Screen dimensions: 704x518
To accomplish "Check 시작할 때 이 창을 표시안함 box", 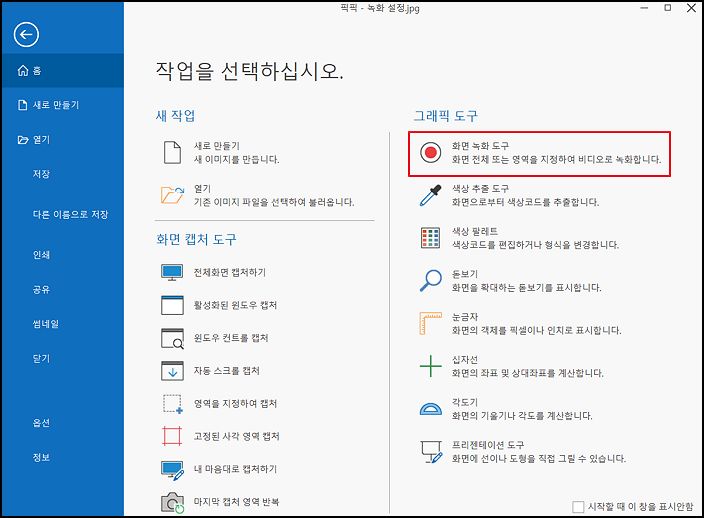I will pos(578,507).
